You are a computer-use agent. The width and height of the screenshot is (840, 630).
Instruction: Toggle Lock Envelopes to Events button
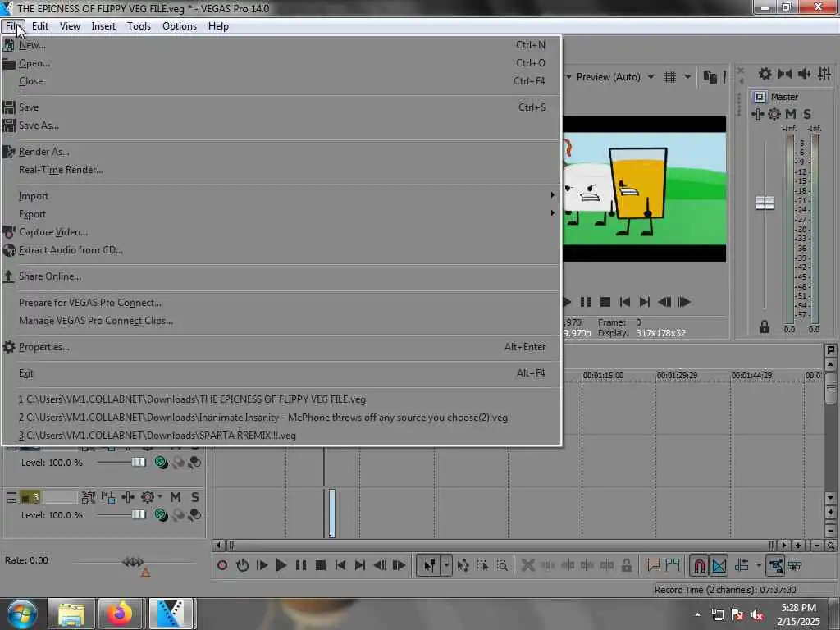point(775,566)
